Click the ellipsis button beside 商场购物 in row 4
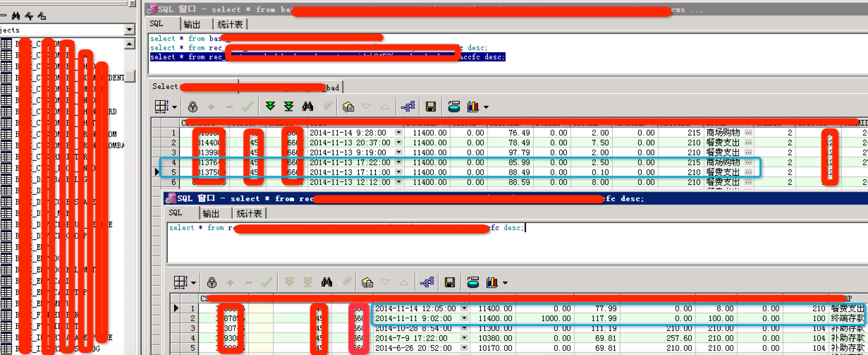Screen dimensions: 868x355 tap(748, 162)
